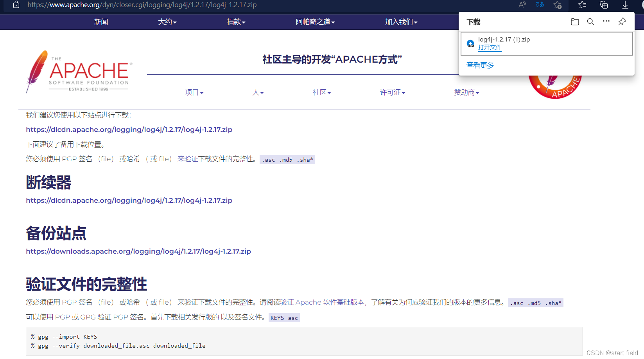Expand the 社区 dropdown menu

(321, 92)
